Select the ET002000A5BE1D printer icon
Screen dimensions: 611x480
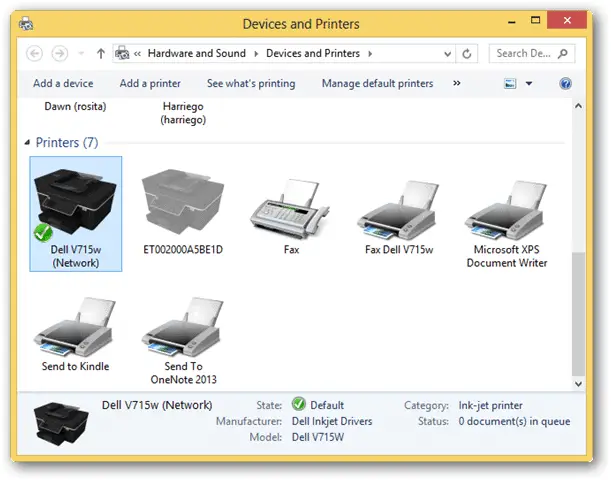183,201
